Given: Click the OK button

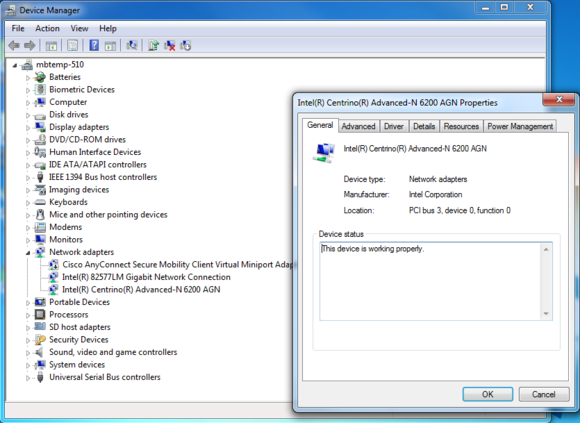Looking at the screenshot, I should point(488,394).
